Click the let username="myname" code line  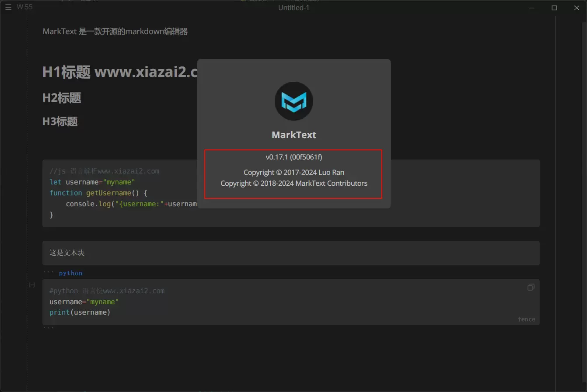[92, 182]
